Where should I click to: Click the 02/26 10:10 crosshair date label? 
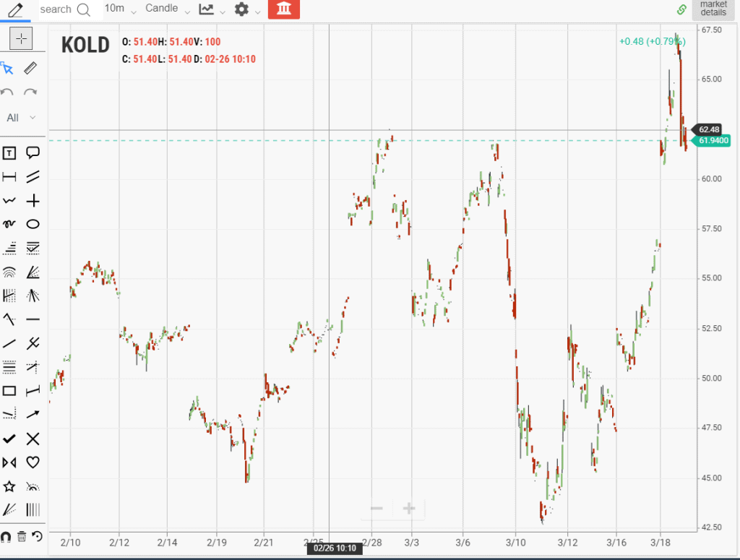tap(335, 548)
